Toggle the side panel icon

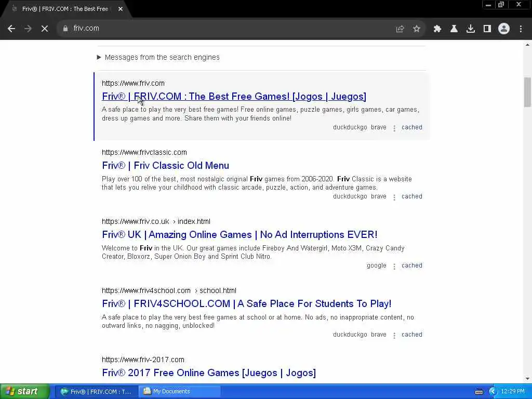pyautogui.click(x=487, y=29)
